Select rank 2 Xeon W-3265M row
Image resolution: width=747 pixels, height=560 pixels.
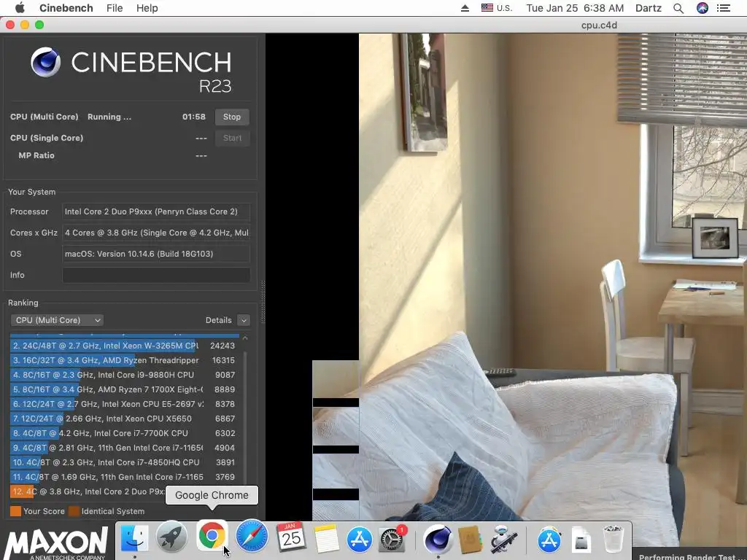tap(124, 346)
